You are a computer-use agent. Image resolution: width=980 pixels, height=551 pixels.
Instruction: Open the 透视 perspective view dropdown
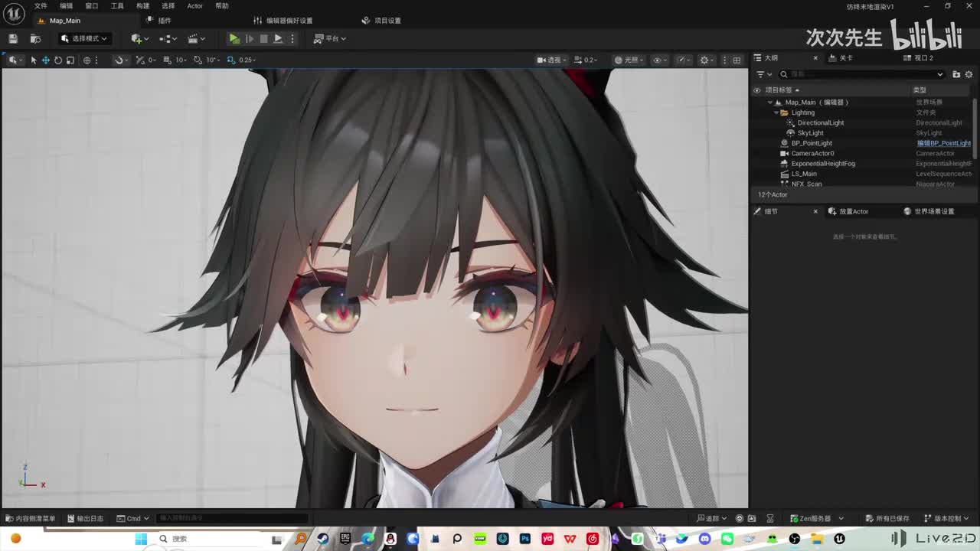[551, 60]
